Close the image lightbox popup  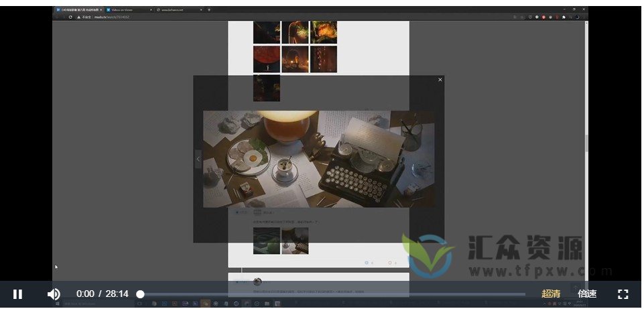coord(440,80)
